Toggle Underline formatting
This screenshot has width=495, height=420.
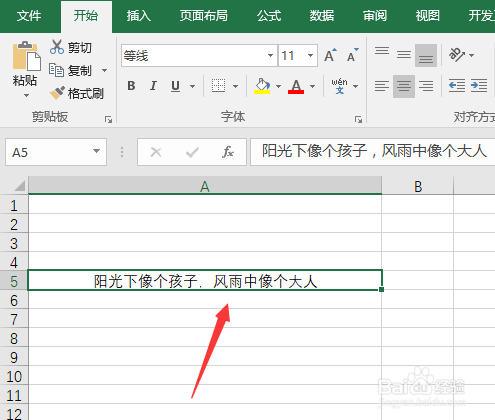pyautogui.click(x=175, y=86)
